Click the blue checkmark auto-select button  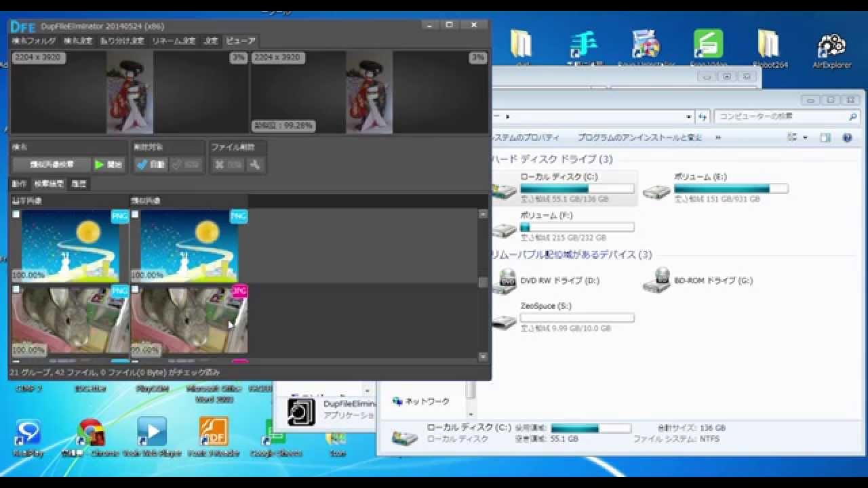pyautogui.click(x=150, y=164)
